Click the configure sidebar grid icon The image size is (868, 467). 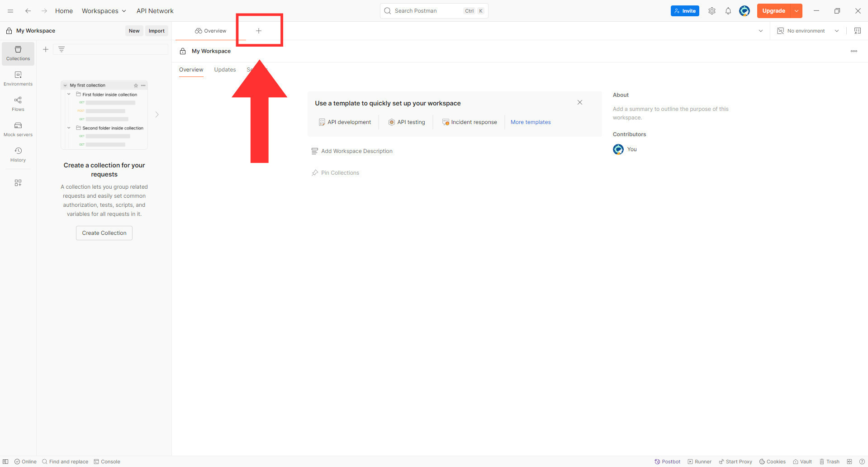click(18, 183)
